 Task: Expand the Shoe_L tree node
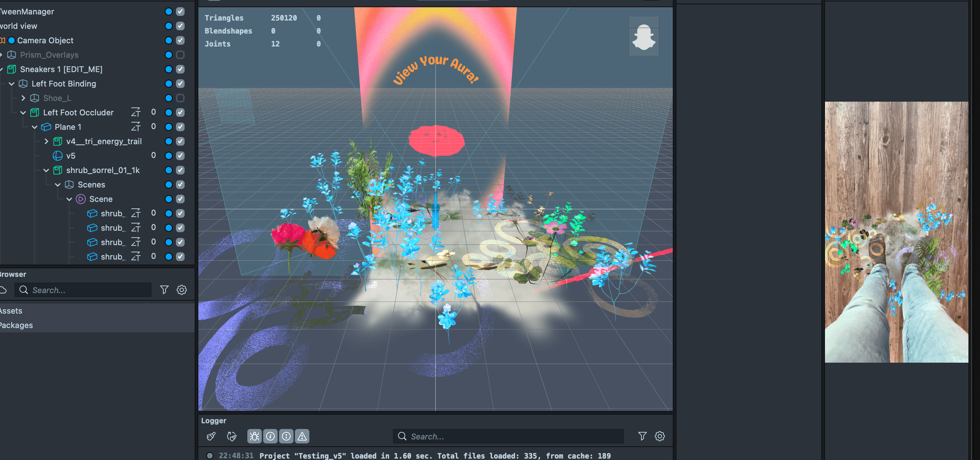coord(23,98)
